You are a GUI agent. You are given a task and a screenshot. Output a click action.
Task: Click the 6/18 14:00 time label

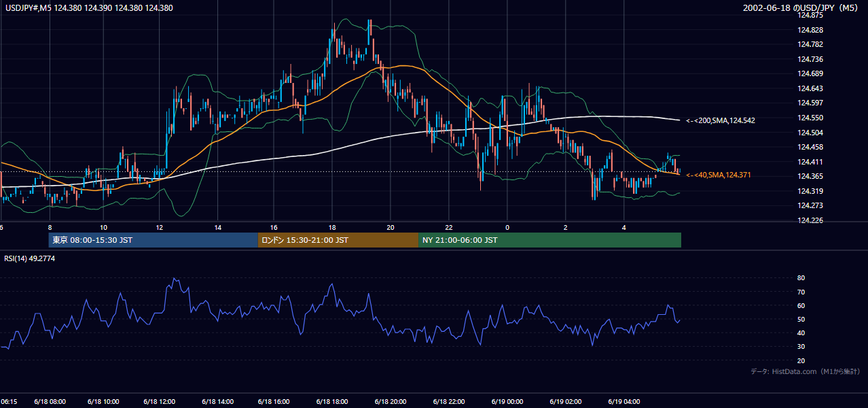217,402
